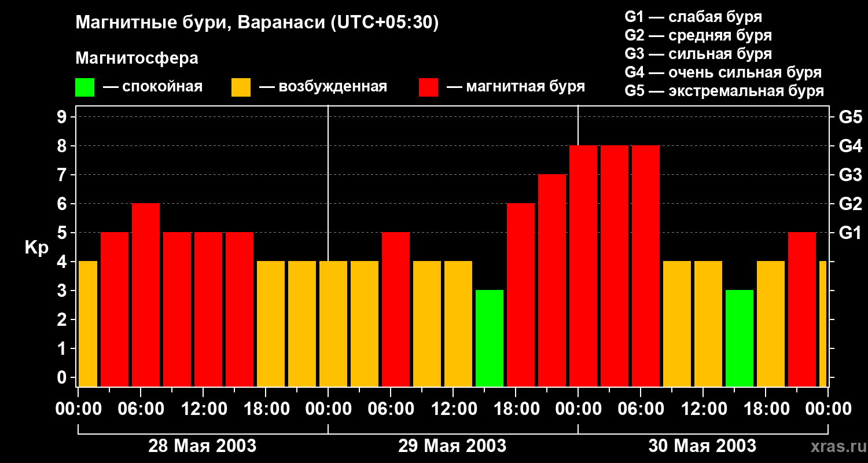Select the line 'G2 — средняя буря'
Screen dimensions: 868x463
point(698,35)
